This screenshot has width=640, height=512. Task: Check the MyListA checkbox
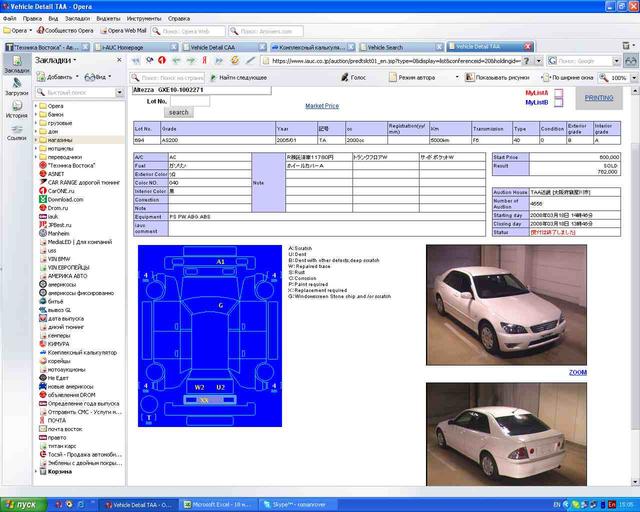tap(558, 93)
